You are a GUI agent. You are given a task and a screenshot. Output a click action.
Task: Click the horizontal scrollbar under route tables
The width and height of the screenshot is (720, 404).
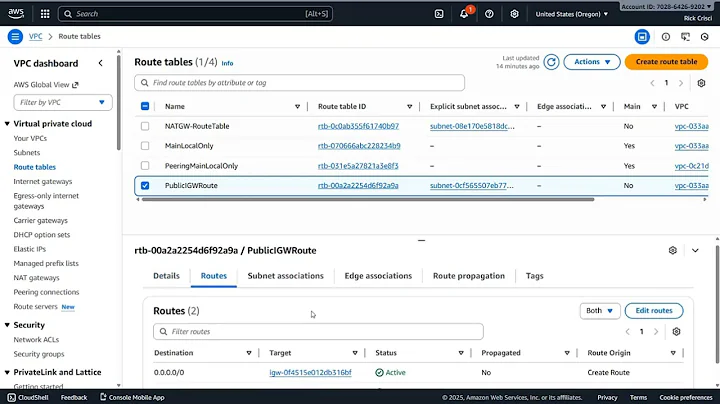(x=368, y=199)
